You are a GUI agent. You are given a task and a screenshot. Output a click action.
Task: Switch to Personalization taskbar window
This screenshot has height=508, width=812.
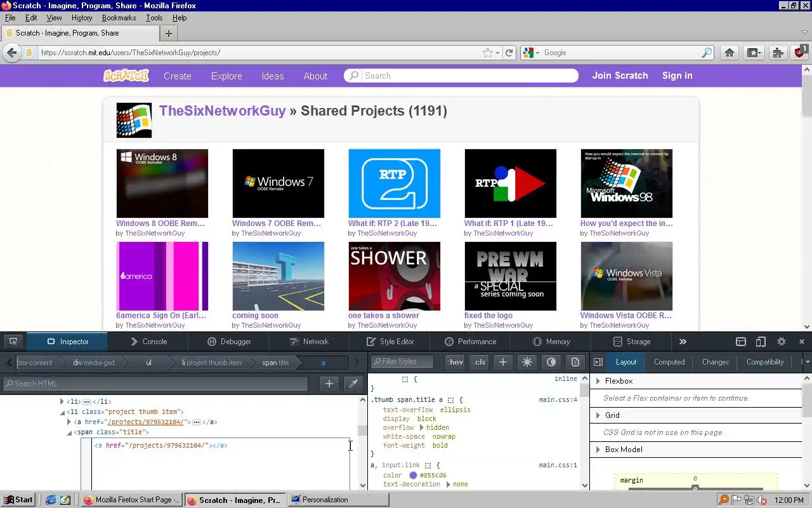tap(338, 500)
